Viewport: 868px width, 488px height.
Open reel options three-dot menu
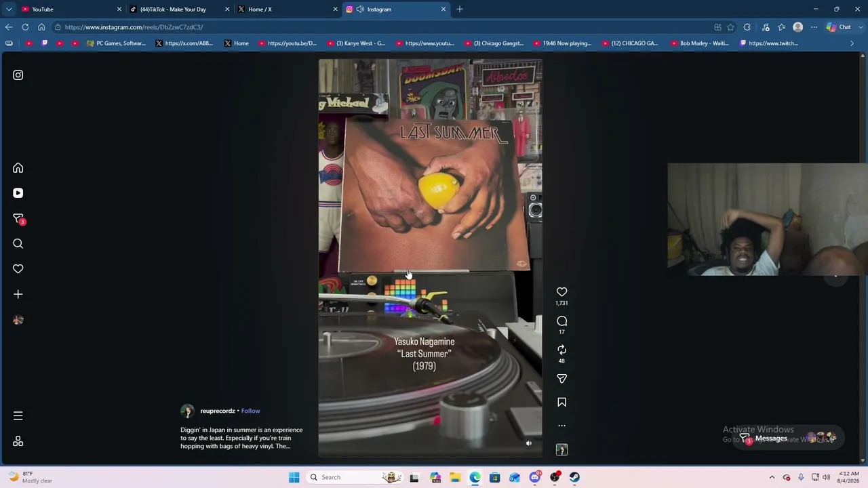coord(561,426)
